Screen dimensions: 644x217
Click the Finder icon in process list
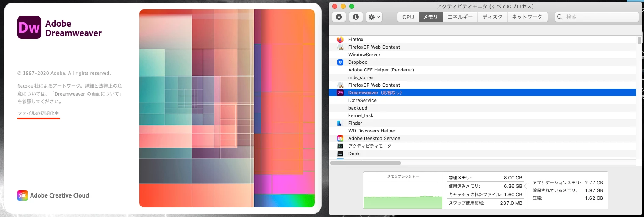pyautogui.click(x=340, y=123)
